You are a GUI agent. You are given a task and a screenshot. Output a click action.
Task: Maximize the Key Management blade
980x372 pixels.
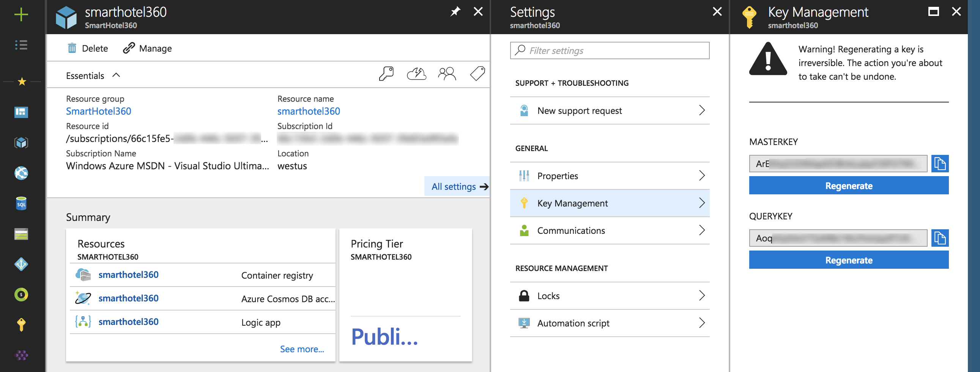[933, 11]
